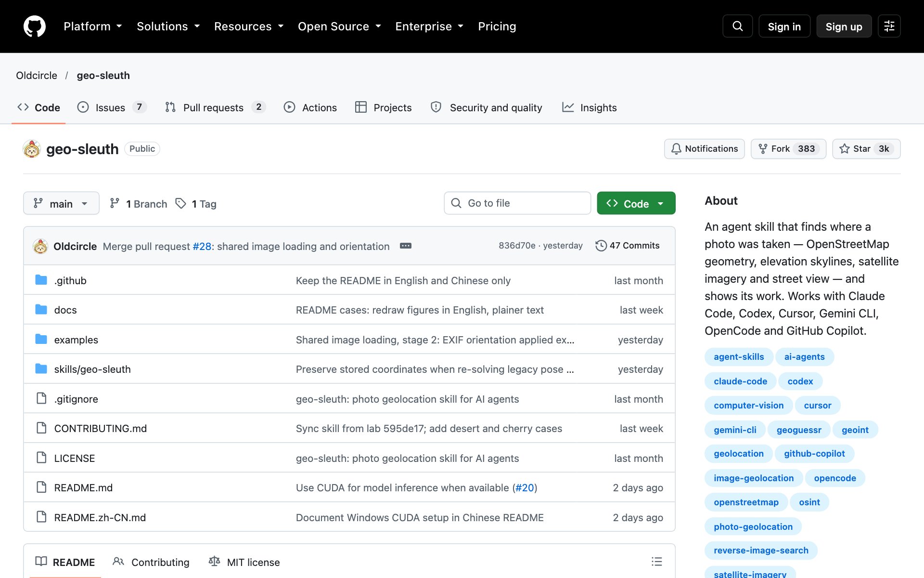The width and height of the screenshot is (924, 578).
Task: Expand the Platform menu
Action: [92, 26]
